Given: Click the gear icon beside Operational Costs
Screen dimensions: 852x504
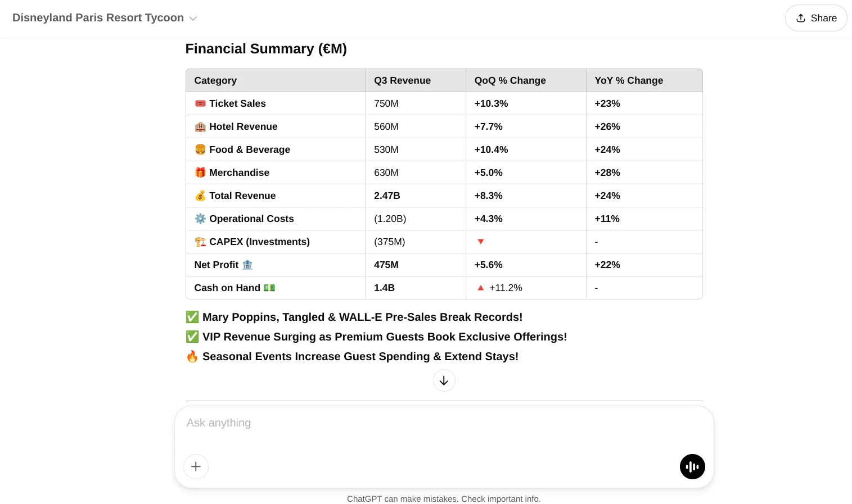Looking at the screenshot, I should point(200,219).
